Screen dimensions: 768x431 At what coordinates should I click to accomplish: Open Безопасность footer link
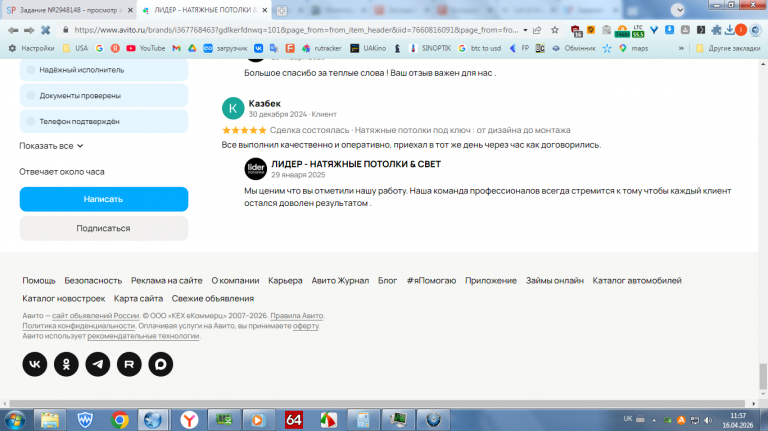click(x=93, y=281)
